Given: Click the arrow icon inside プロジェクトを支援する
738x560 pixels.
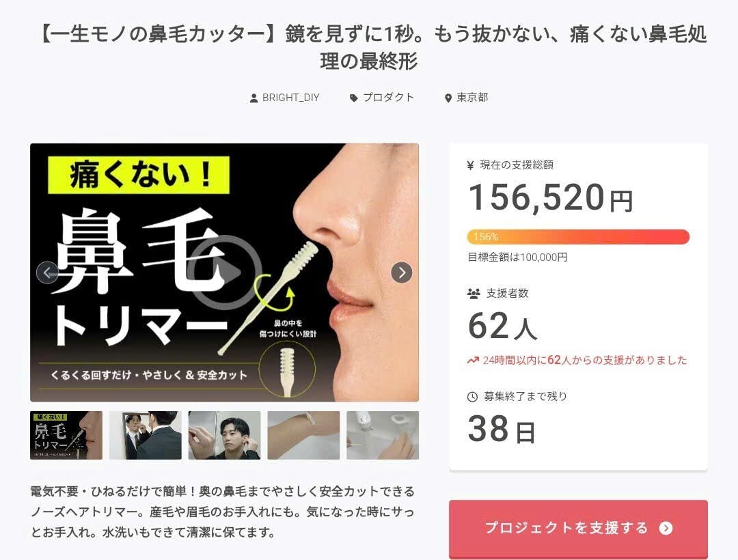Looking at the screenshot, I should [666, 529].
